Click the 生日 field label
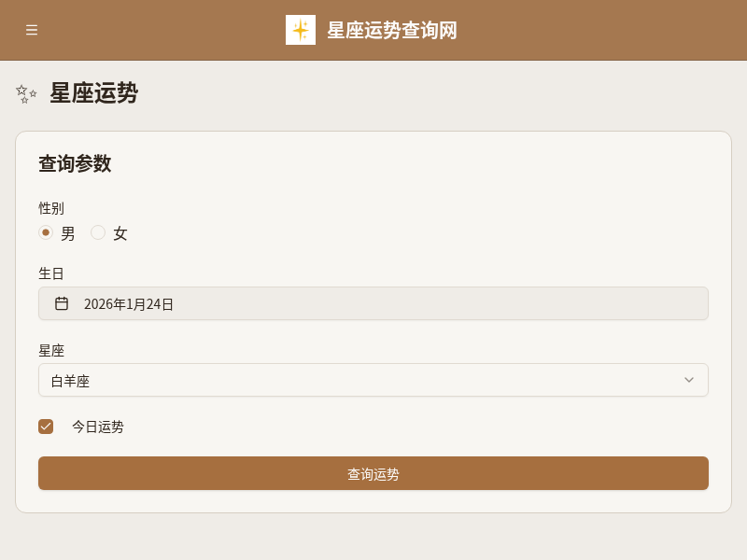The width and height of the screenshot is (747, 560). click(x=51, y=273)
